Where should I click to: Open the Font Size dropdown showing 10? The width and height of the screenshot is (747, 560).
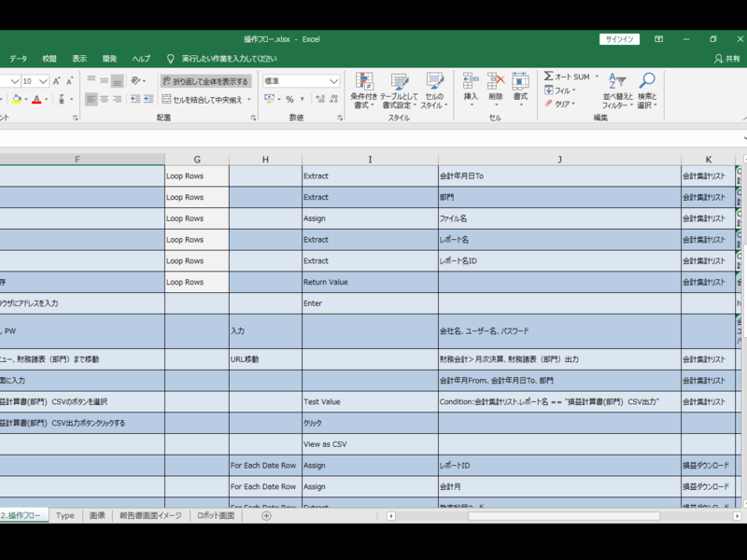[42, 79]
